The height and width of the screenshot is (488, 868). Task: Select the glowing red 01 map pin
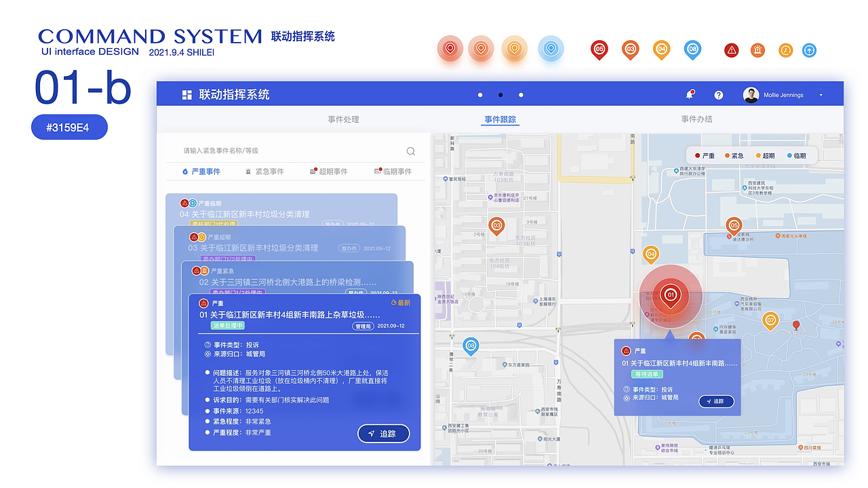pyautogui.click(x=671, y=296)
